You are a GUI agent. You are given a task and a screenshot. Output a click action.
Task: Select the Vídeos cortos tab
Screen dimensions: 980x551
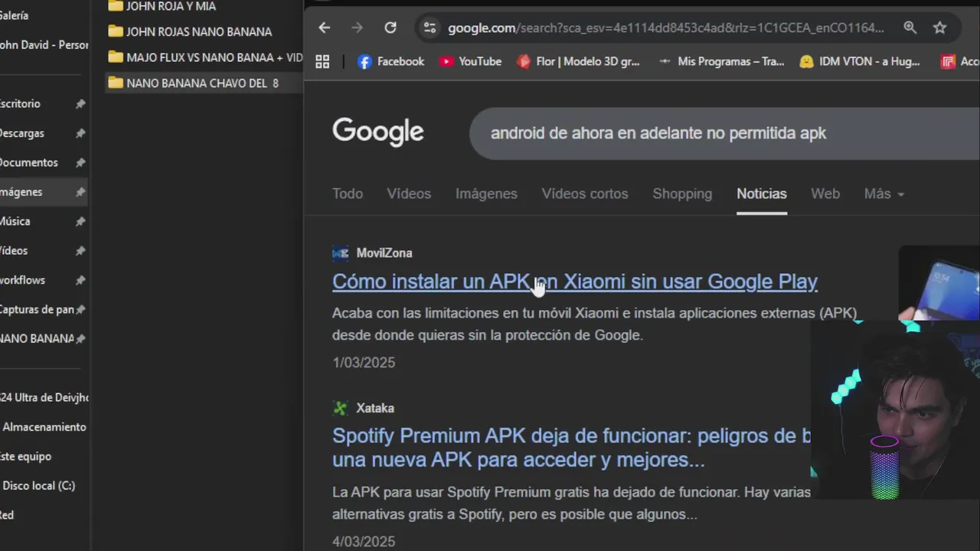click(585, 194)
